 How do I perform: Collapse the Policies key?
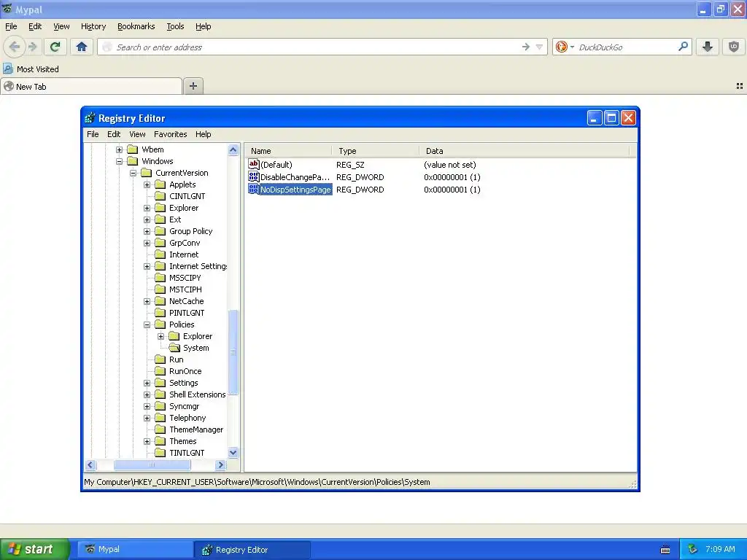(x=147, y=324)
